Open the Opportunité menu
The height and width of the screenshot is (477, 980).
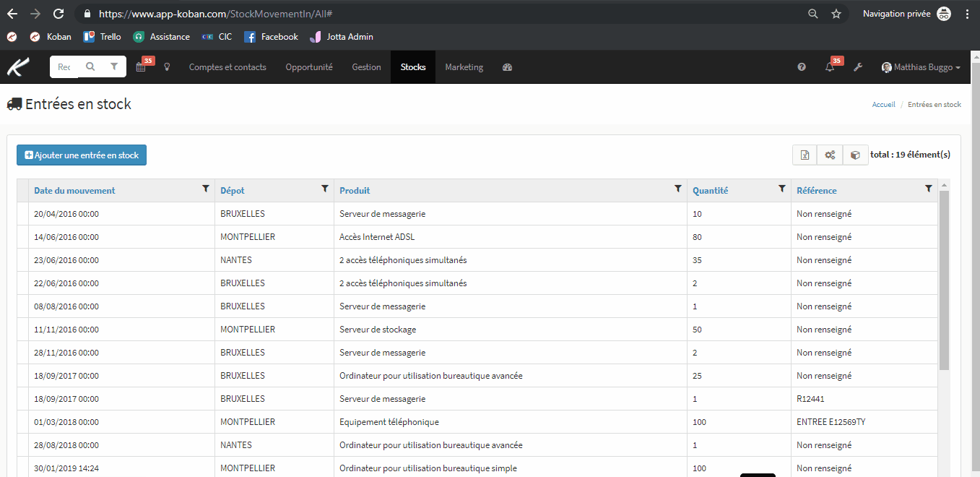tap(309, 67)
